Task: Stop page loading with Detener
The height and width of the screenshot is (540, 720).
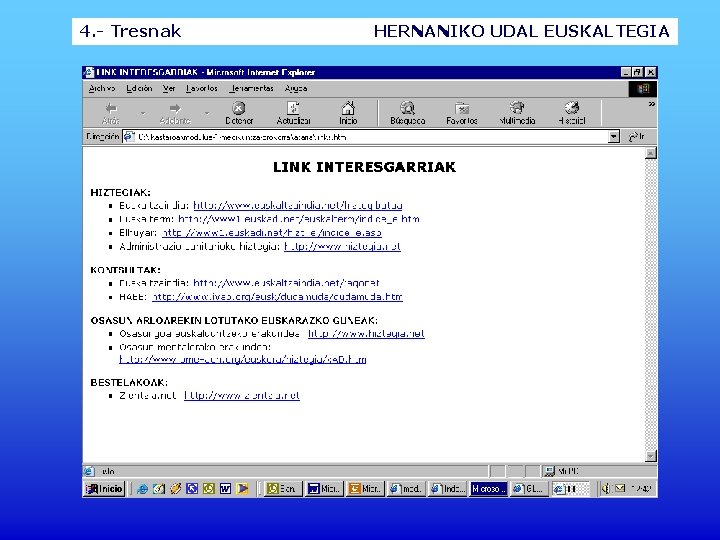Action: click(239, 113)
